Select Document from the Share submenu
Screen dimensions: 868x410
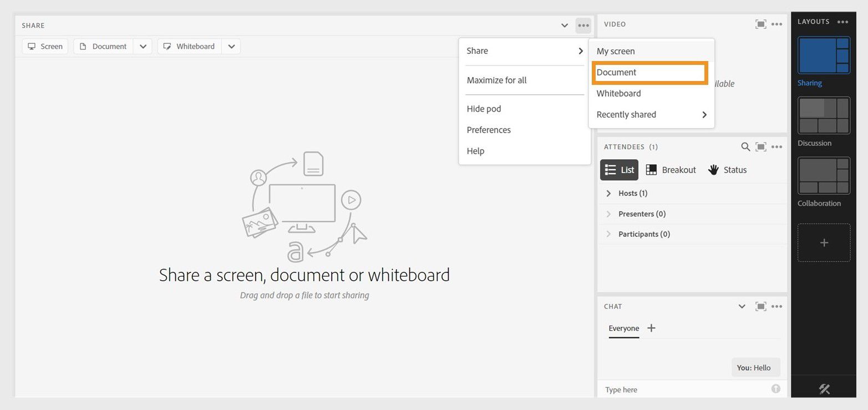point(616,72)
